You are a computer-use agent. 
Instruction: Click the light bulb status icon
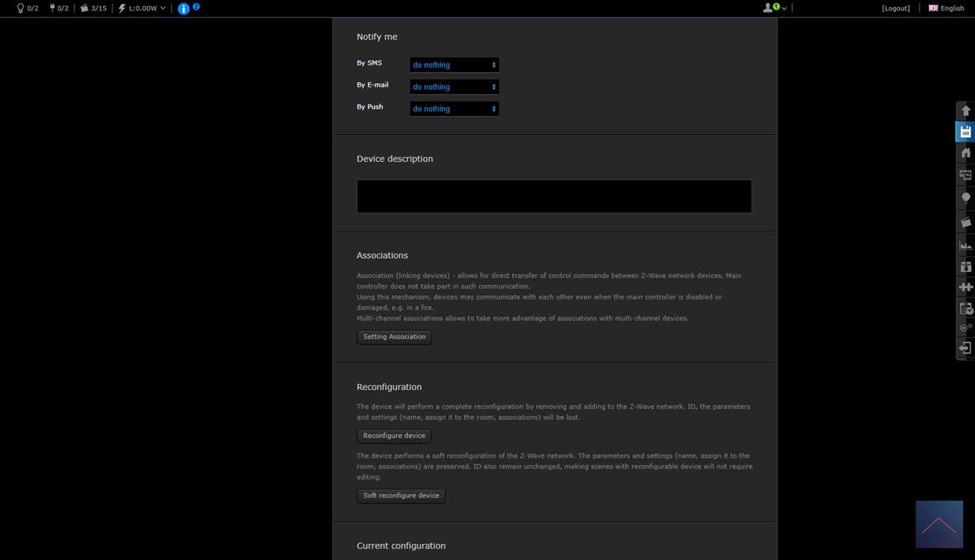click(20, 8)
